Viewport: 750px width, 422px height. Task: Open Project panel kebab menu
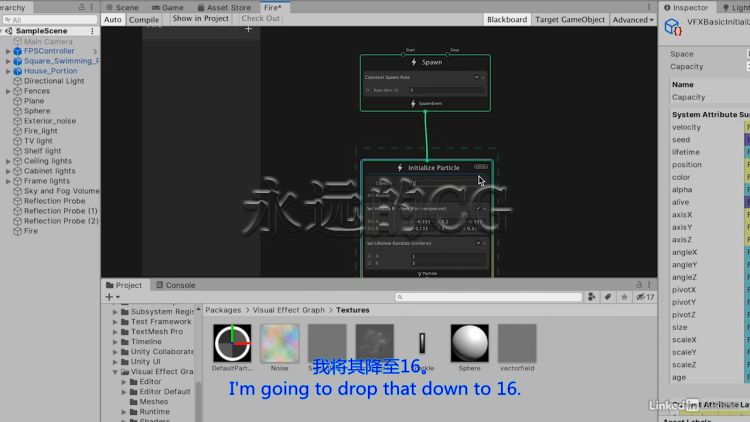649,285
